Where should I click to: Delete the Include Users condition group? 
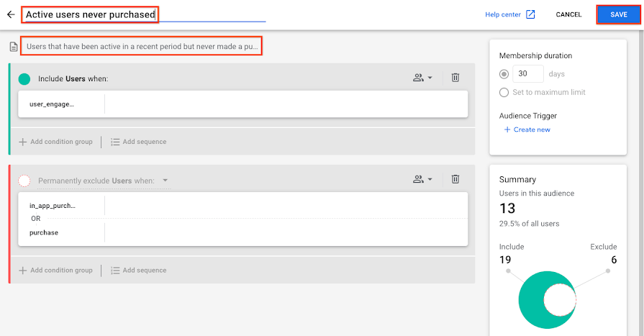pyautogui.click(x=455, y=78)
